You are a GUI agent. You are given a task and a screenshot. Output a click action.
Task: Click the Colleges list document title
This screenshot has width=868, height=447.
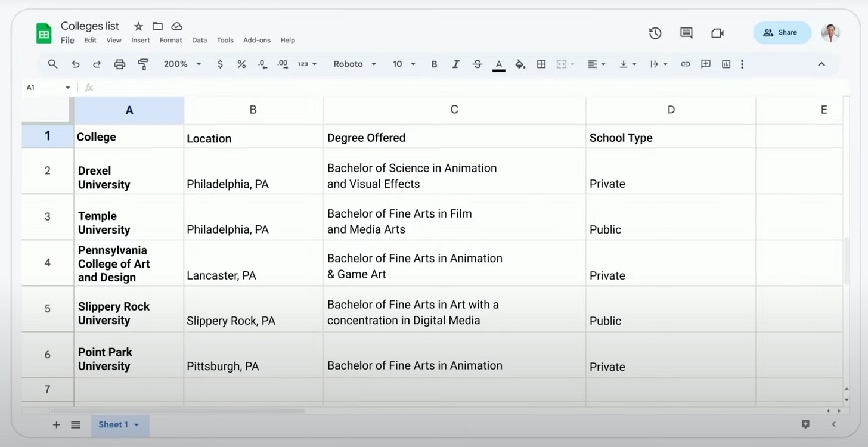[x=90, y=26]
